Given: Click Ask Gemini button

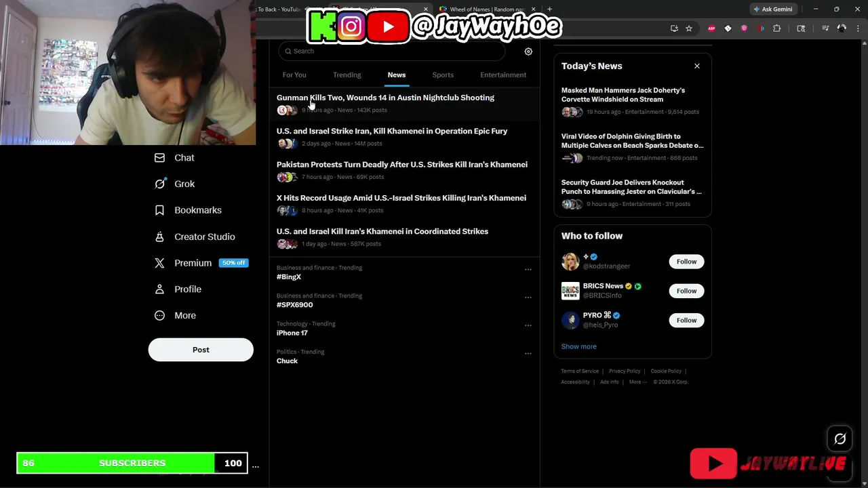Looking at the screenshot, I should coord(772,9).
